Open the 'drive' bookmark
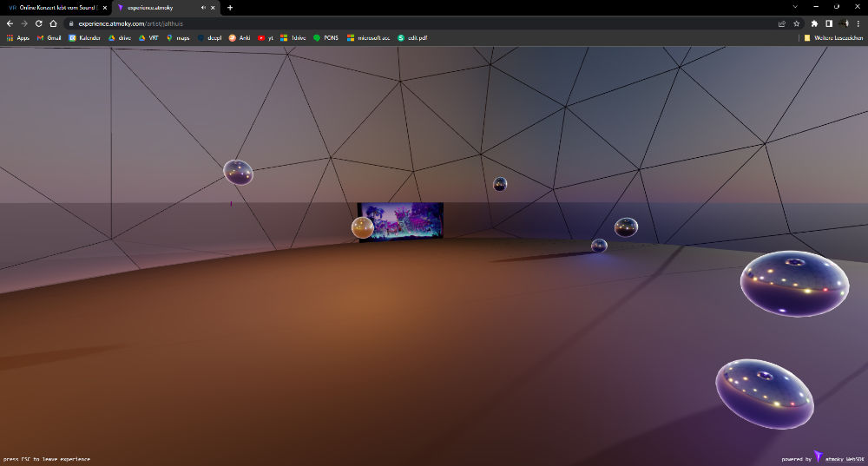Screen dimensions: 868x466 (x=120, y=38)
